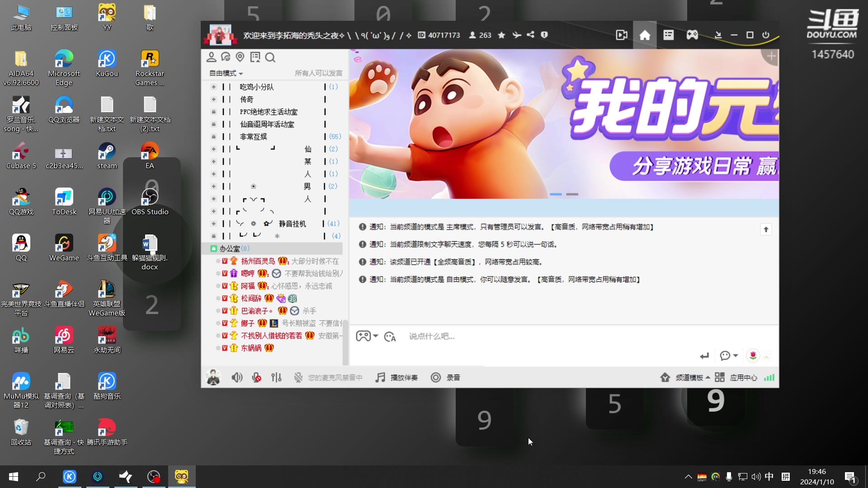
Task: Unmute your microphone icon
Action: tap(256, 377)
